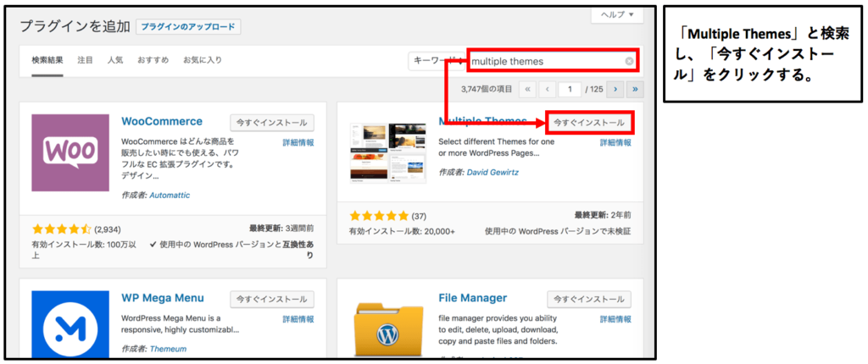Click the 有効インストール数: 20,000+ text
Image resolution: width=868 pixels, height=364 pixels.
402,231
